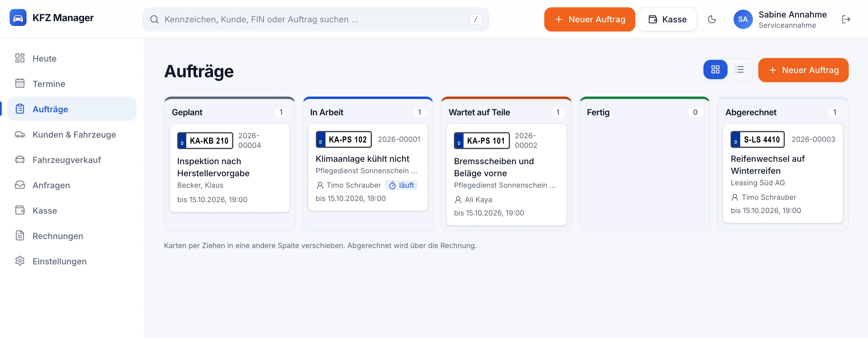Open Heute in the sidebar

point(72,58)
